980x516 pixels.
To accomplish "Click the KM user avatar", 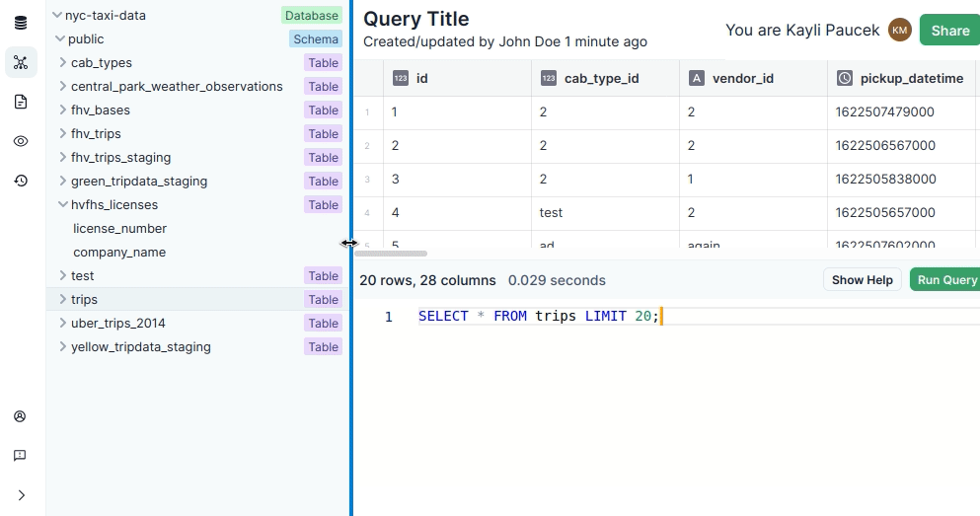I will pyautogui.click(x=899, y=31).
